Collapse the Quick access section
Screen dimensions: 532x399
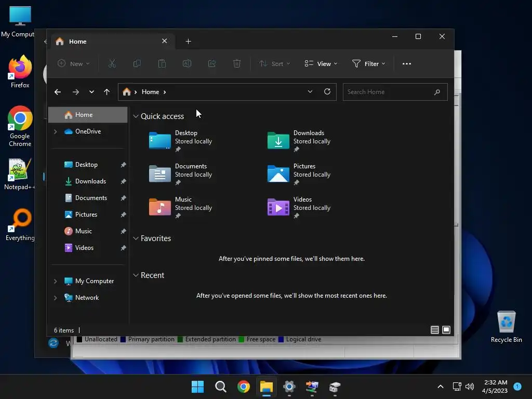136,116
